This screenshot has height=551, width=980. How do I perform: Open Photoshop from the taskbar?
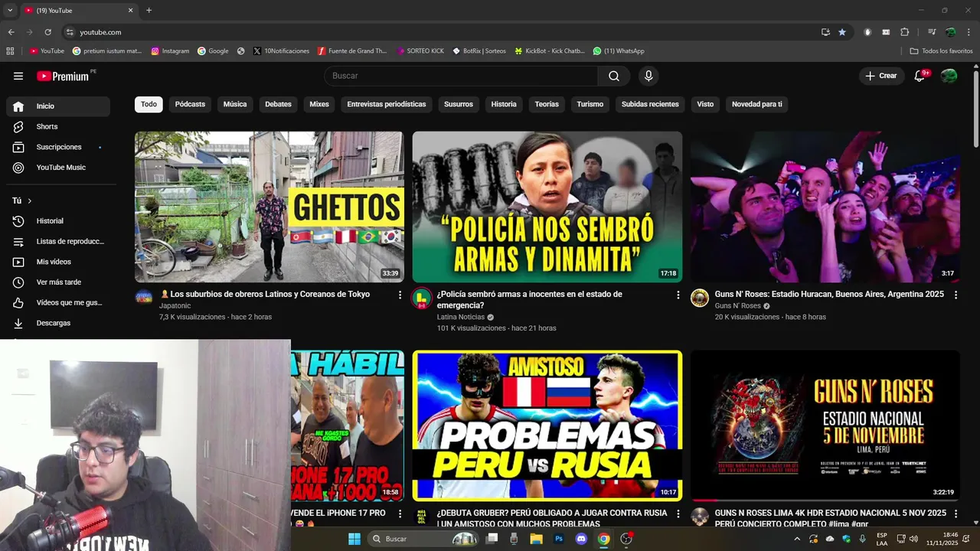[x=559, y=539]
